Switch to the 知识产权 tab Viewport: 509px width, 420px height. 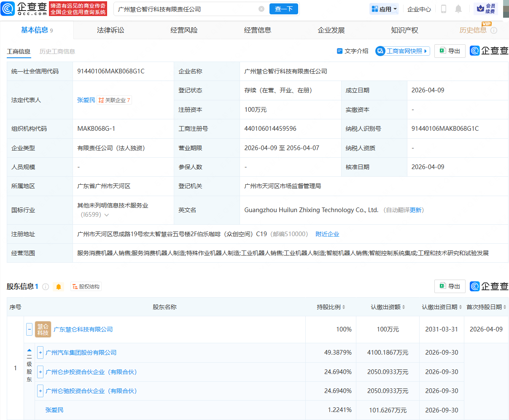pyautogui.click(x=404, y=30)
